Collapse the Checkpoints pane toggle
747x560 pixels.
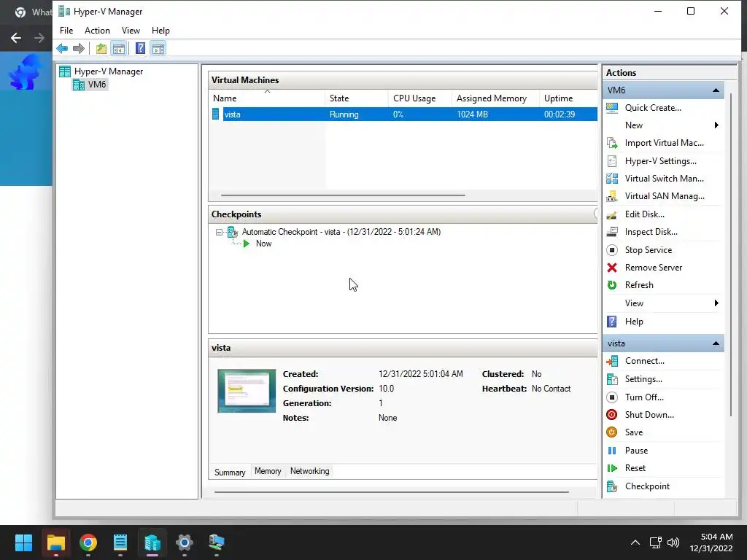coord(595,214)
